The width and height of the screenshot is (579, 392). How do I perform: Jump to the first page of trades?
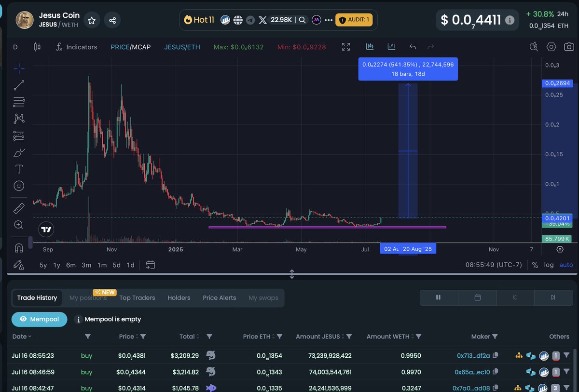pos(515,297)
